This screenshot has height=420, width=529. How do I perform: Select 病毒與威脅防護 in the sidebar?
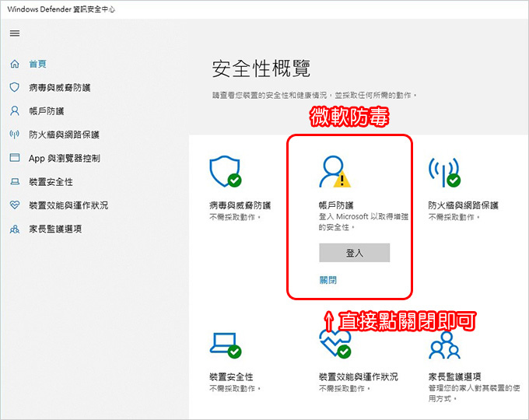(x=60, y=88)
